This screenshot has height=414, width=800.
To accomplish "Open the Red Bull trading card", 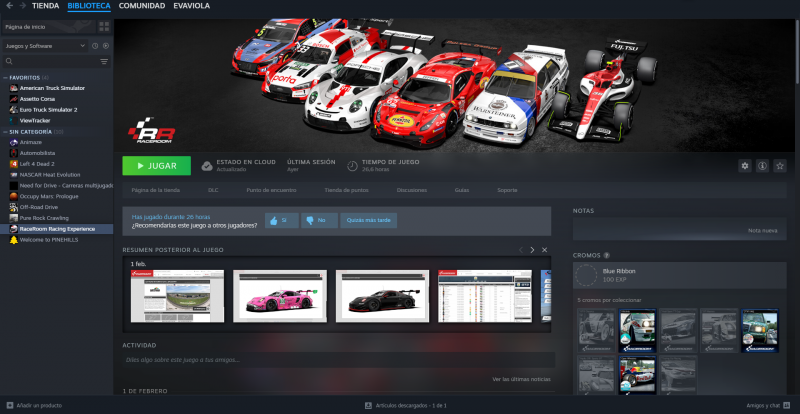I will coord(637,376).
